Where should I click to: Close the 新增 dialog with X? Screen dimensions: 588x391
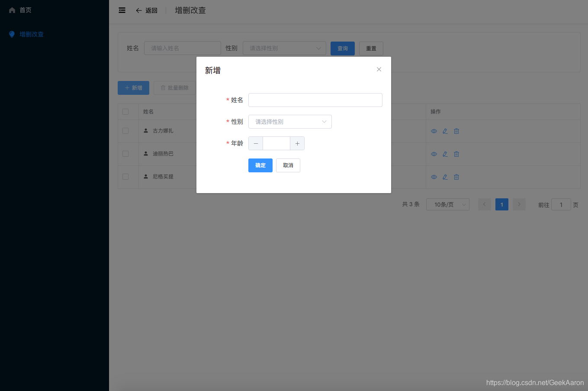tap(379, 69)
